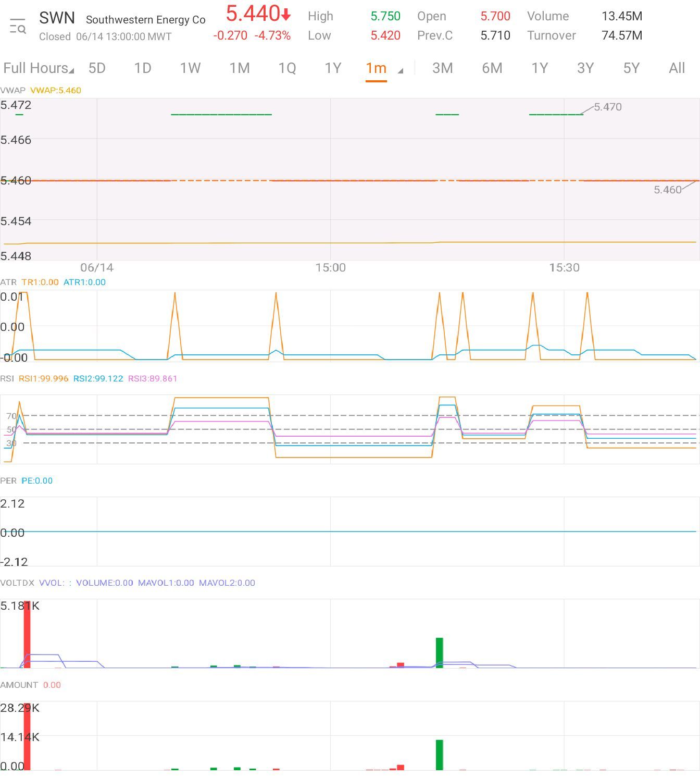Click the SWN ticker symbol
This screenshot has height=777, width=700.
pos(57,18)
